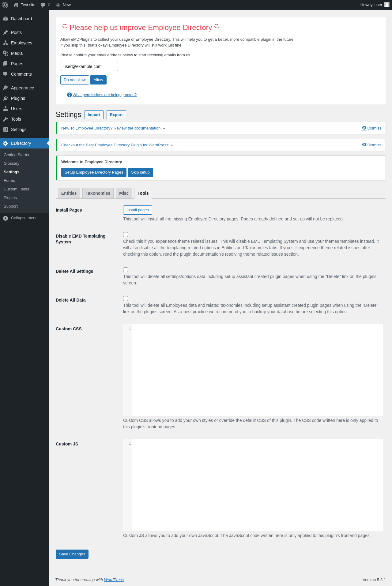Click the email address input field
Screen dimensions: 392x586
coord(89,66)
